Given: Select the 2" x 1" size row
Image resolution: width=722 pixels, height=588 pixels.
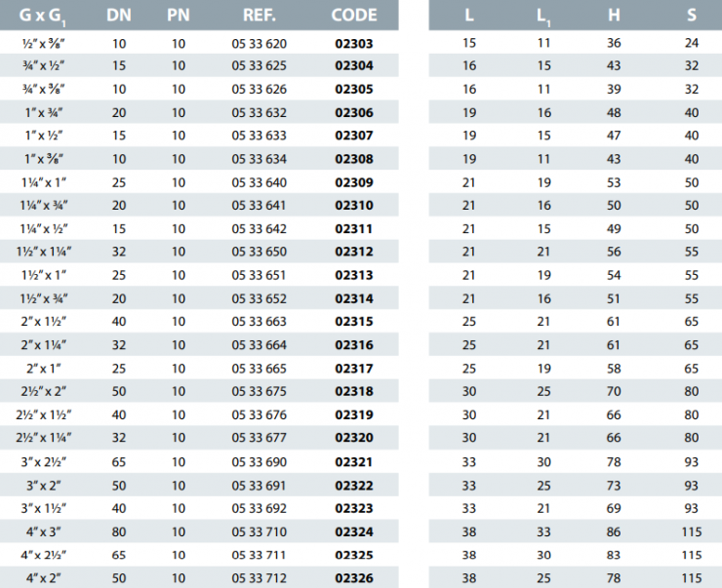Looking at the screenshot, I should click(x=46, y=368).
